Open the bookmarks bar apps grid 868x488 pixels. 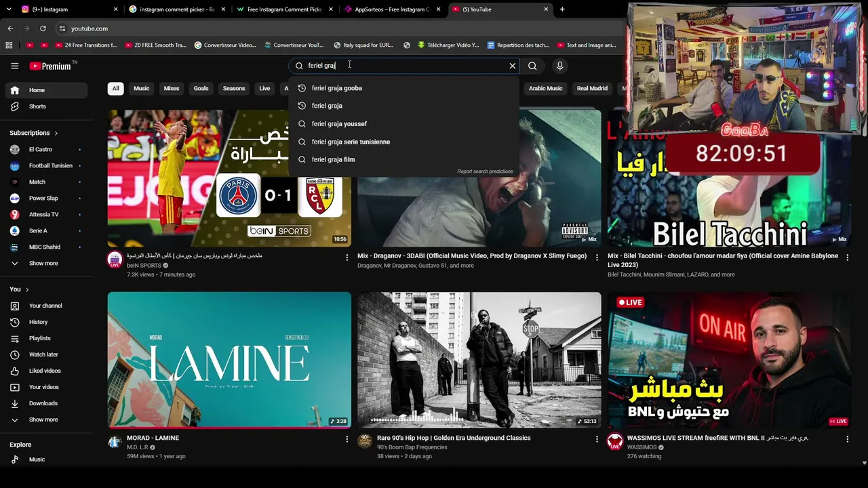point(9,45)
